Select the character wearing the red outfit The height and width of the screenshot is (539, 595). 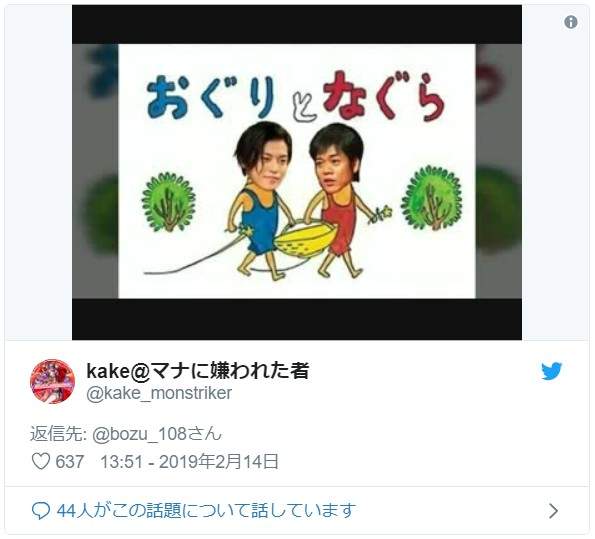click(x=338, y=201)
